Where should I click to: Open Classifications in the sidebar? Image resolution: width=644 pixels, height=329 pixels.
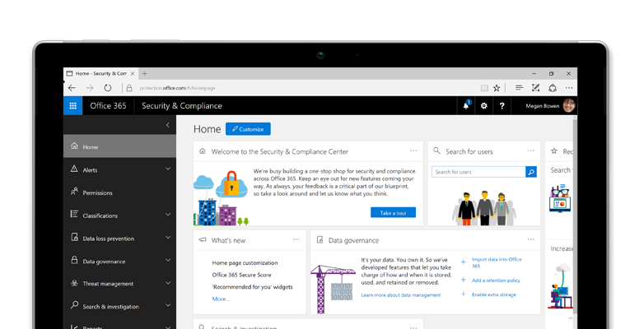(119, 215)
